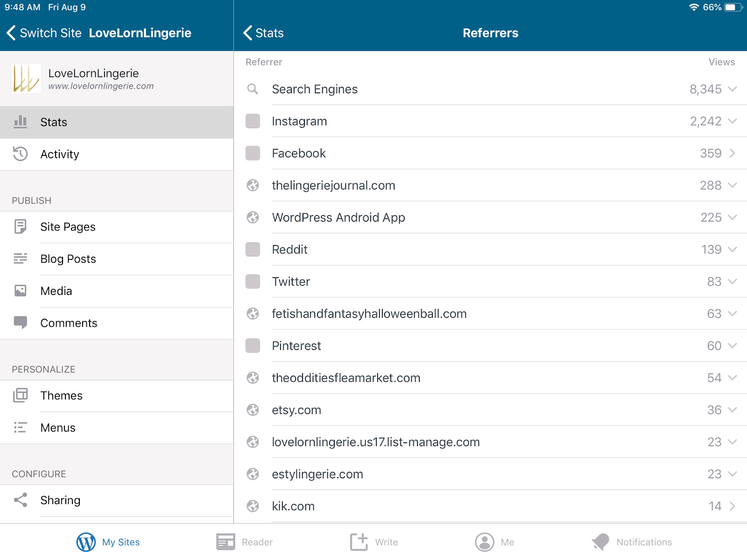Open www.lovelornlingerie.com site link
Viewport: 747px width, 560px height.
(x=101, y=86)
